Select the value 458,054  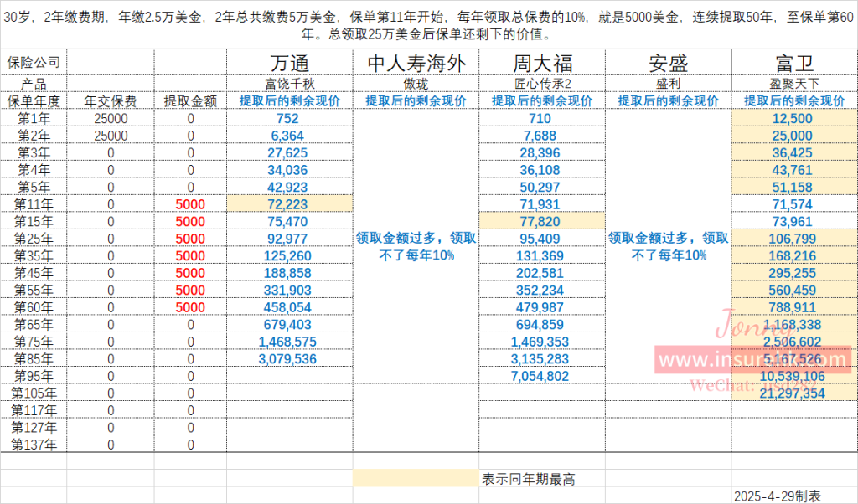(287, 307)
